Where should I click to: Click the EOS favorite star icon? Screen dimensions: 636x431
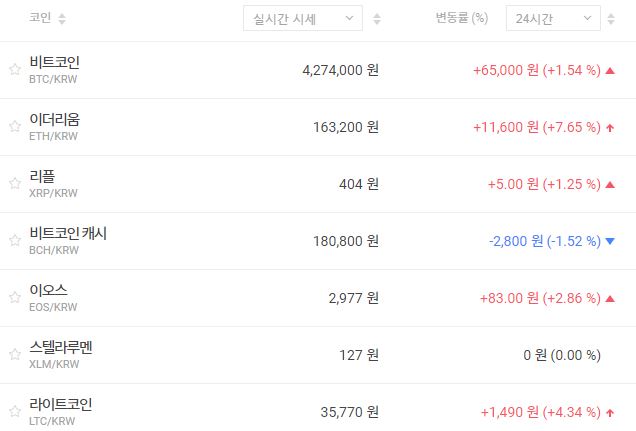[x=14, y=298]
